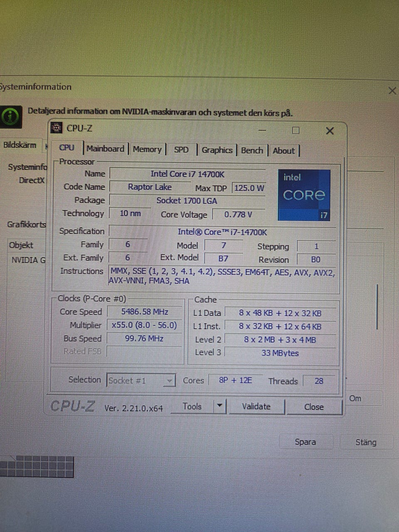Click the Clocks (P-Core #0) group label

pyautogui.click(x=92, y=298)
